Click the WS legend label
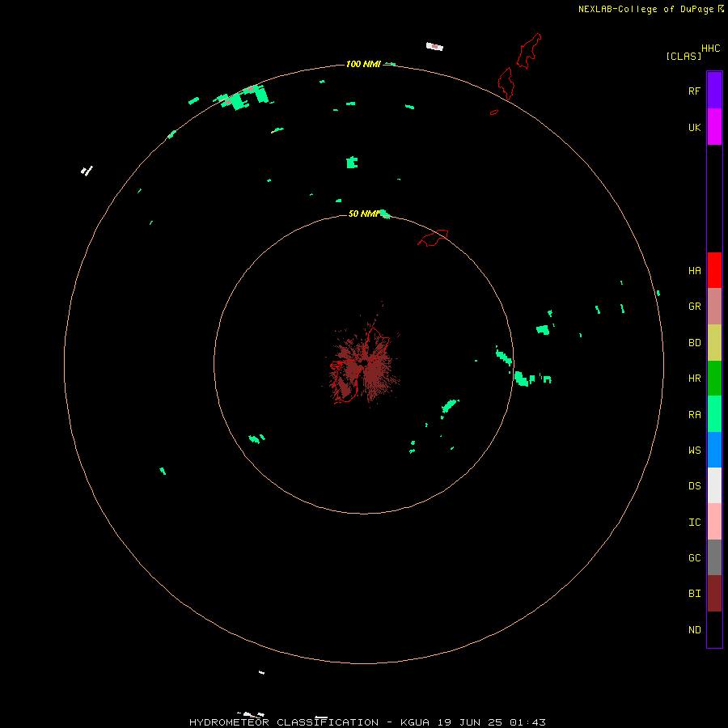The image size is (728, 728). 694,450
